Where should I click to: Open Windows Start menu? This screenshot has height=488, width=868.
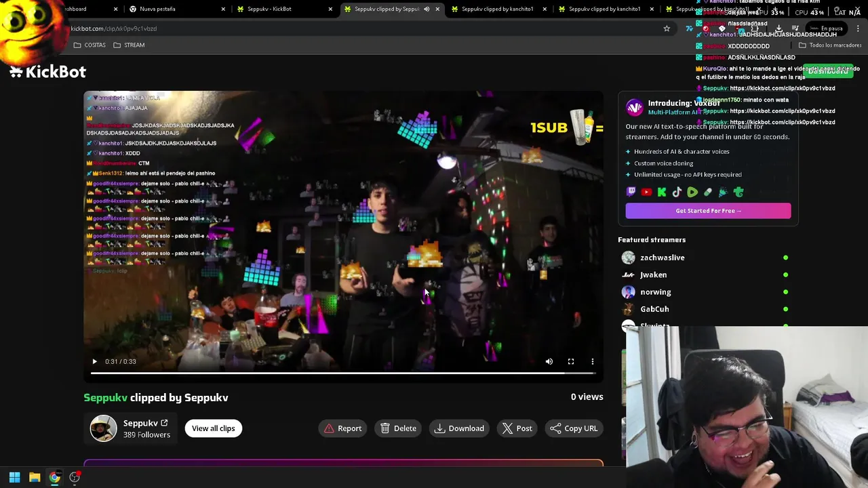14,477
